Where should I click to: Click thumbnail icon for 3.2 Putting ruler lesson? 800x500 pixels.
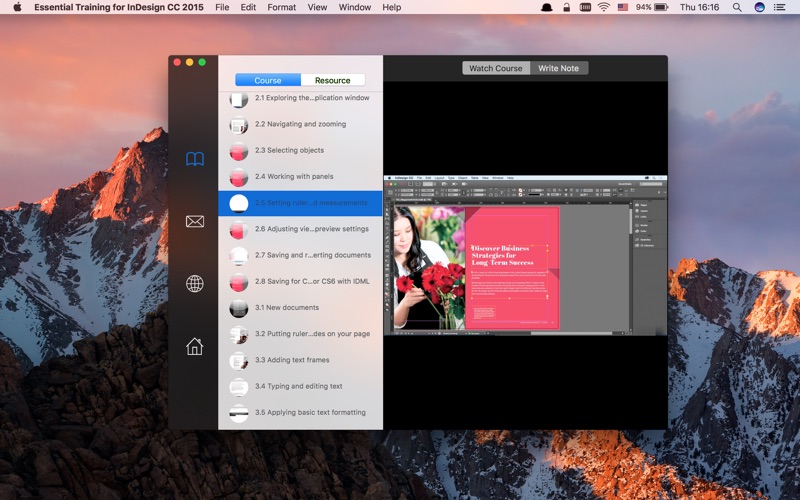[238, 334]
